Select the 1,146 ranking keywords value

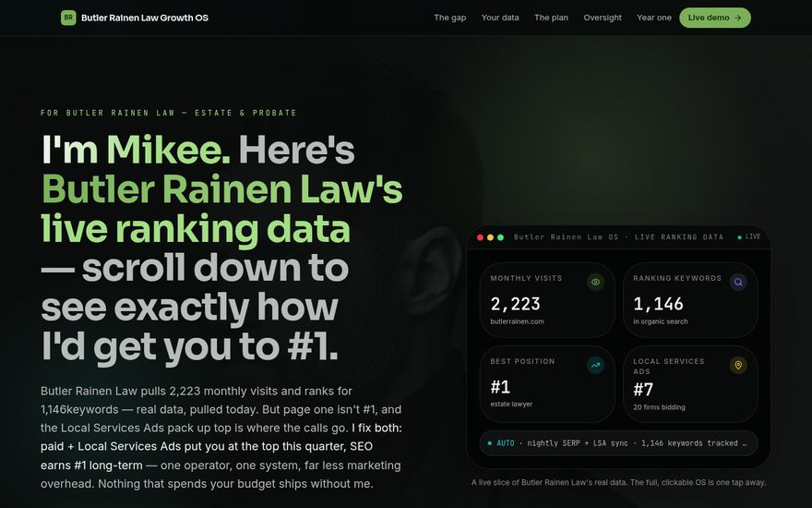pos(658,304)
